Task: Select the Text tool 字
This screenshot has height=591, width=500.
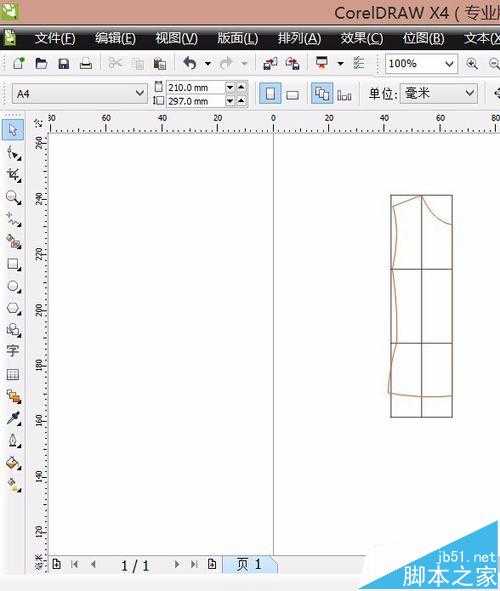Action: [12, 351]
